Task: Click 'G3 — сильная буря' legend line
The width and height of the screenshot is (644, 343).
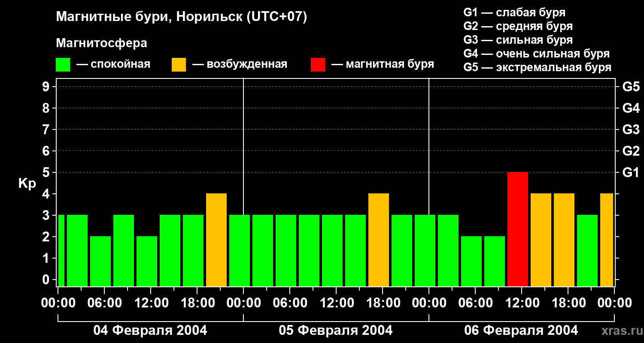Action: coord(518,40)
